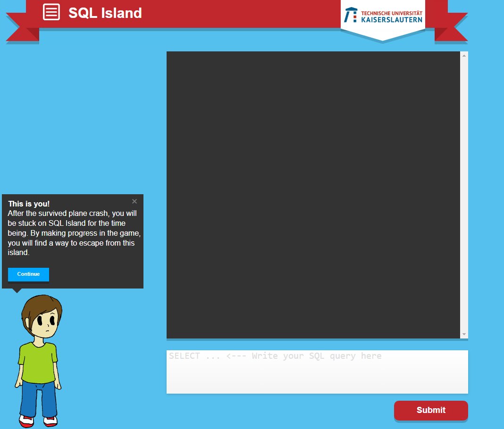Click the scrollbar up arrow of the output panel
Viewport: 504px width, 429px height.
click(464, 56)
